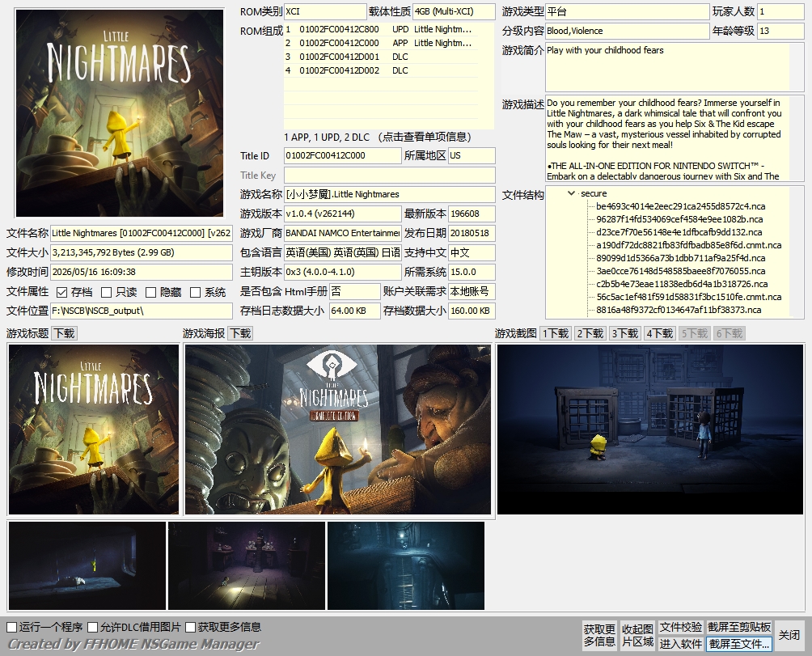812x656 pixels.
Task: Click the 存档数据大小 160.00 KB field
Action: coord(472,311)
